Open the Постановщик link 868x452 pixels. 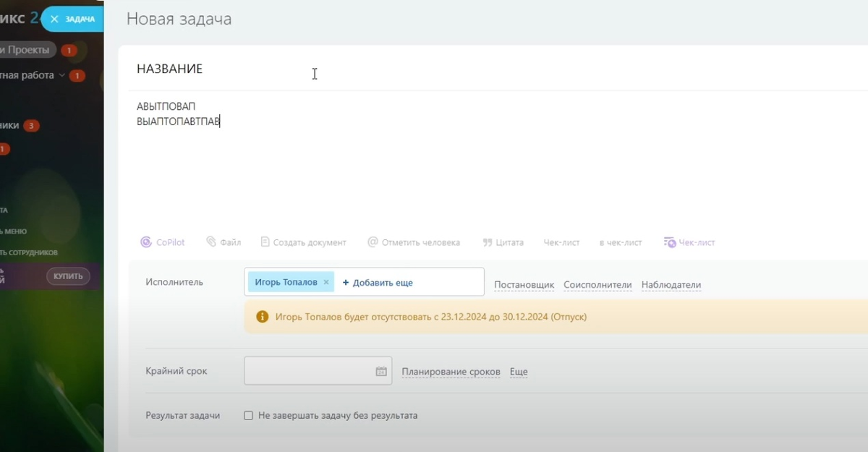point(524,285)
